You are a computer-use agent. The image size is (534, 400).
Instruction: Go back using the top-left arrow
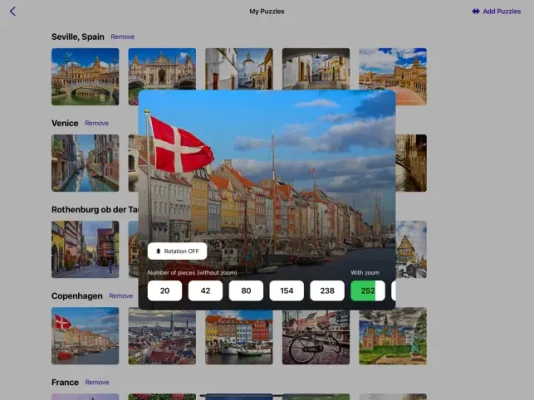13,11
